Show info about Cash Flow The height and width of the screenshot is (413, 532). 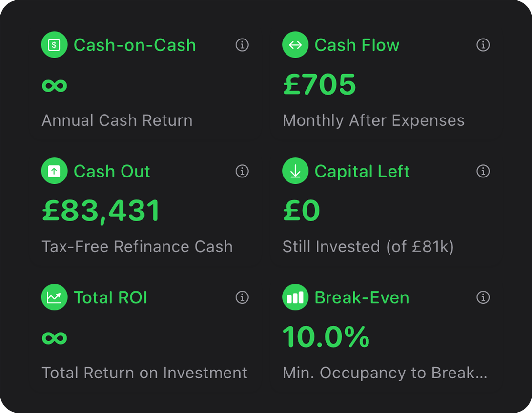tap(483, 45)
